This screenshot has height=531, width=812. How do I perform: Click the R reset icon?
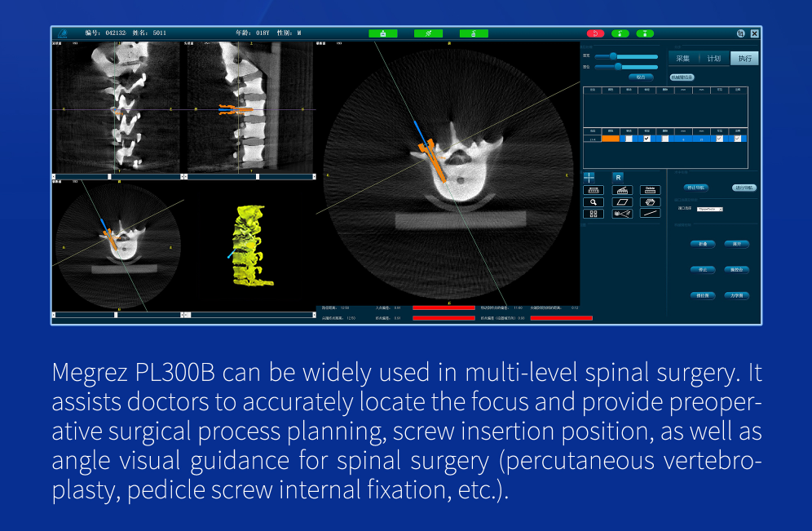coord(618,177)
